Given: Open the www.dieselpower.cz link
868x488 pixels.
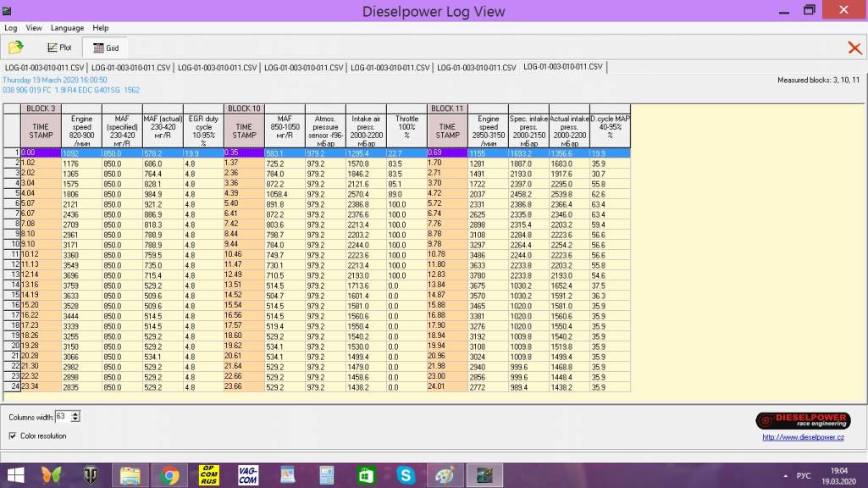Looking at the screenshot, I should pos(803,437).
